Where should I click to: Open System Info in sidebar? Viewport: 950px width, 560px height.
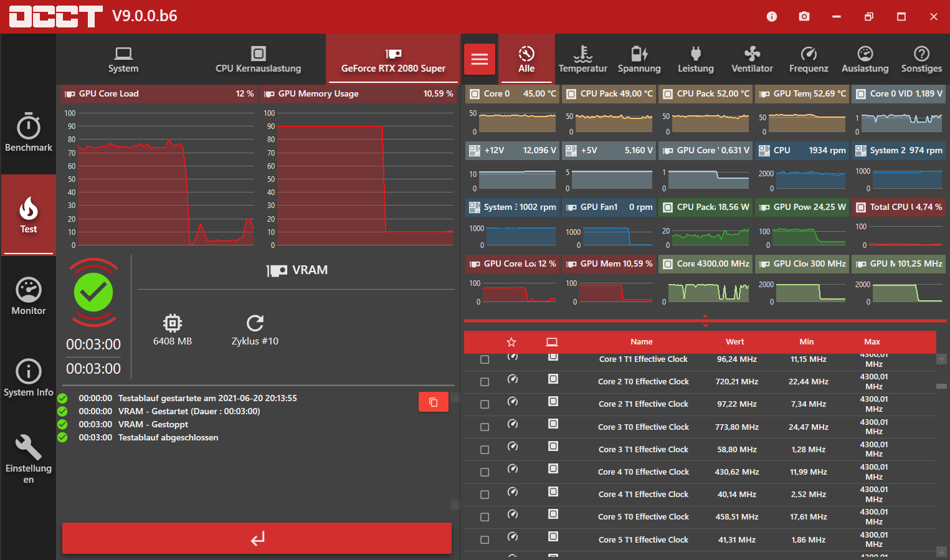tap(28, 378)
